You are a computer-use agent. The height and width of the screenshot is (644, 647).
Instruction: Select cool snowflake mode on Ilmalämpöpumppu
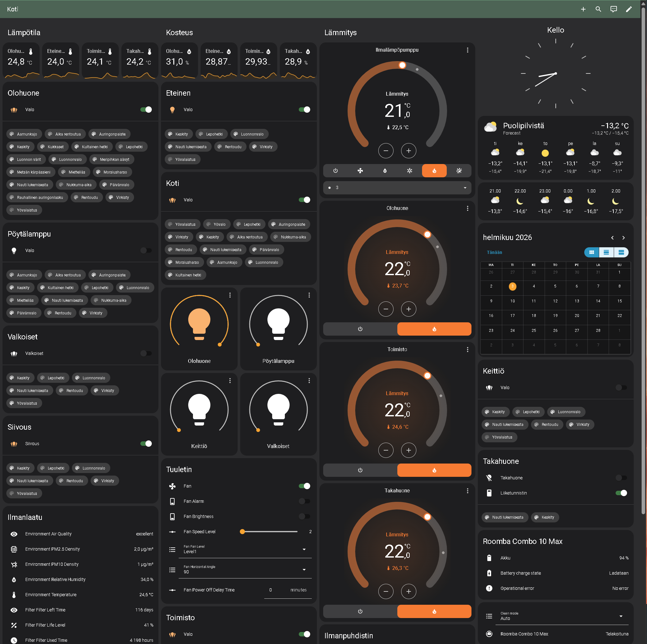409,171
